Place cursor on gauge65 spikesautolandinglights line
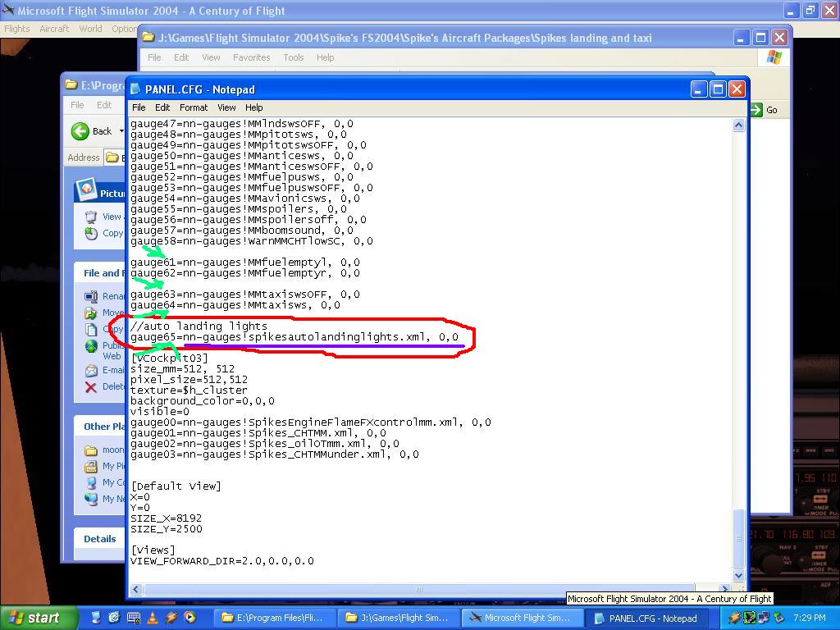Viewport: 840px width, 630px height. coord(294,337)
